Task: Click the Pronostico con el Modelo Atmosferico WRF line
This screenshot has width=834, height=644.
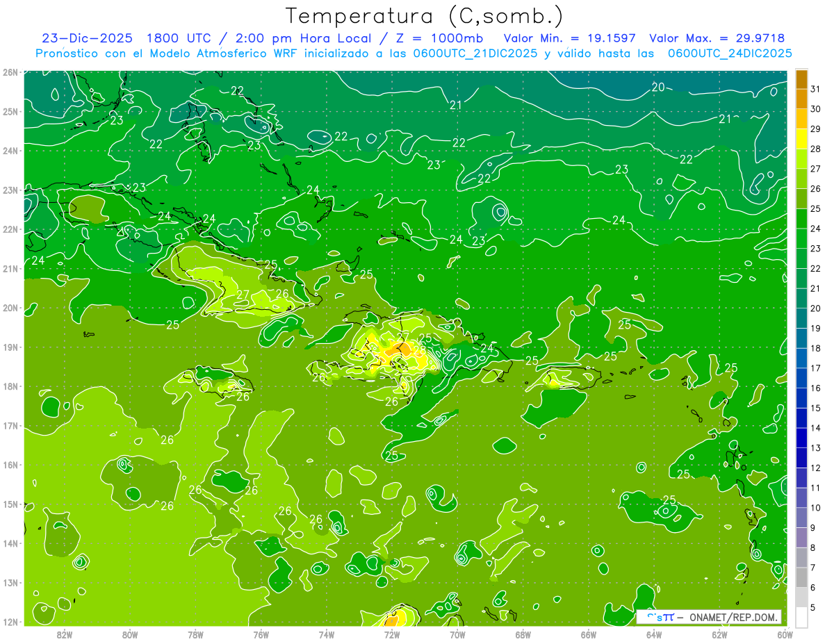Action: [x=414, y=53]
